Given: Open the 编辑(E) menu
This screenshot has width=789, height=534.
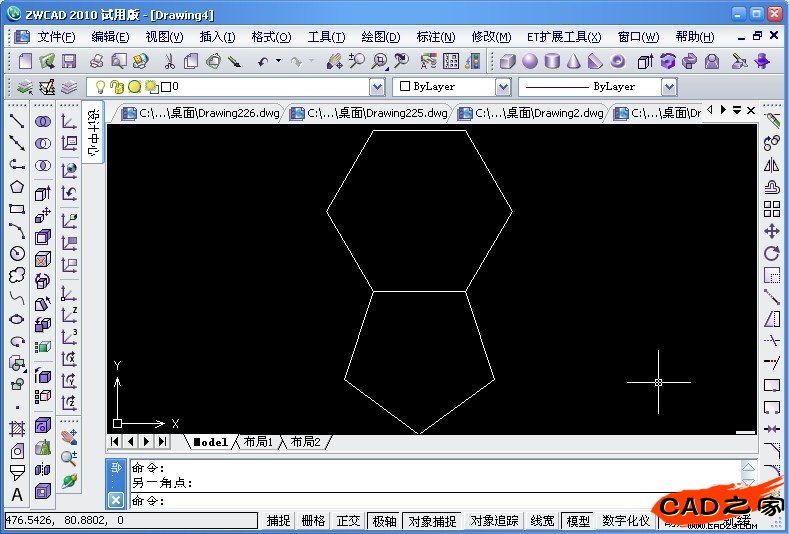Looking at the screenshot, I should (110, 37).
